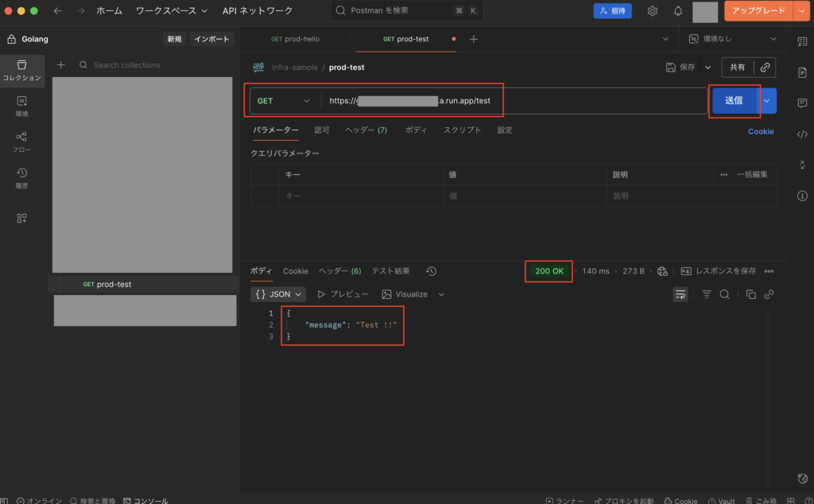Click the Cookie link
This screenshot has width=814, height=504.
pos(760,131)
